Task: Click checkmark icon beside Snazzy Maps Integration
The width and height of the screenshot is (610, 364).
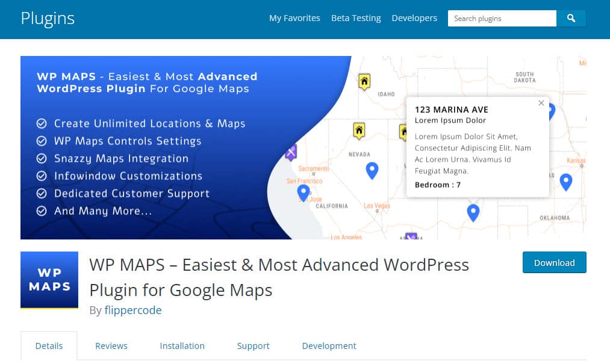Action: [x=42, y=159]
